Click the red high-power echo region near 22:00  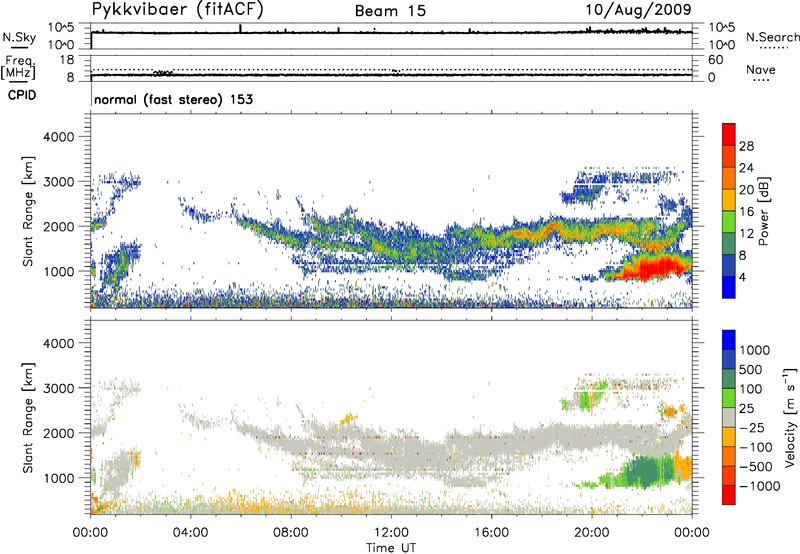pyautogui.click(x=656, y=267)
